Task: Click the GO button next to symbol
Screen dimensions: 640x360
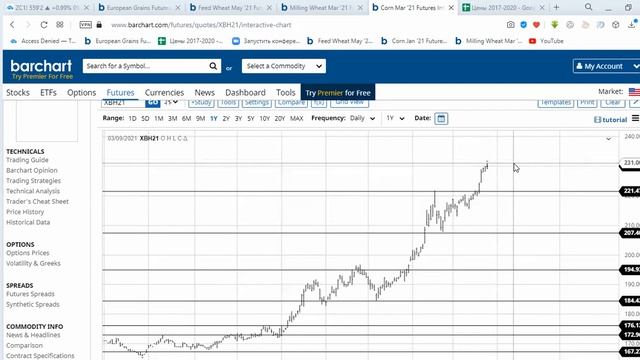Action: (x=153, y=103)
